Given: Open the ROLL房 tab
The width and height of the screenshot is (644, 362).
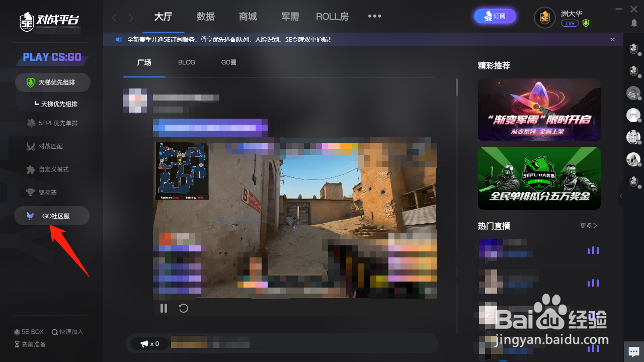Looking at the screenshot, I should tap(332, 17).
